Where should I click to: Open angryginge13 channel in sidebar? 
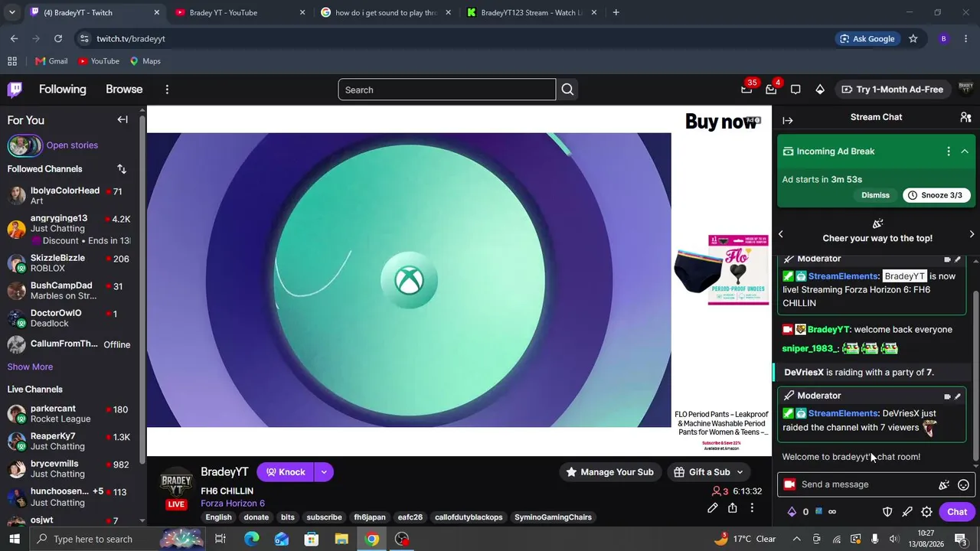click(70, 229)
